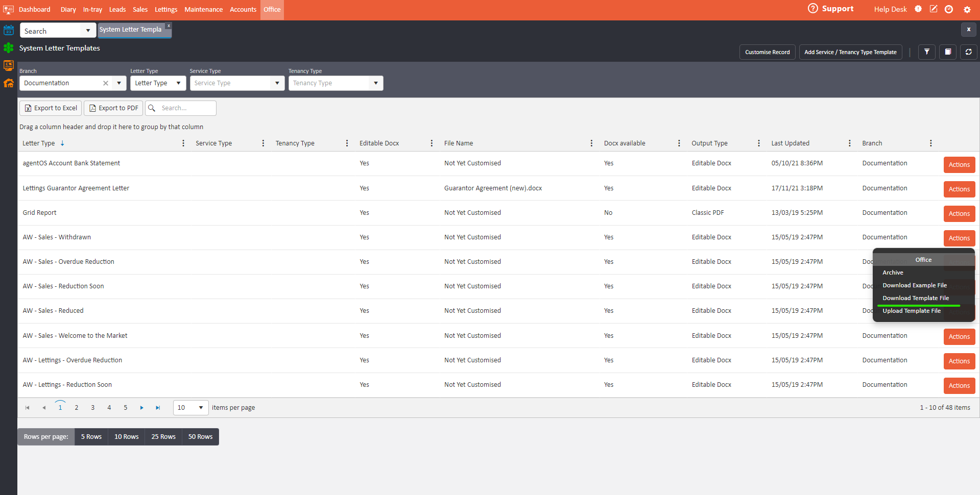Viewport: 980px width, 495px height.
Task: Click the alert badge icon beside Help Desk
Action: coord(918,9)
